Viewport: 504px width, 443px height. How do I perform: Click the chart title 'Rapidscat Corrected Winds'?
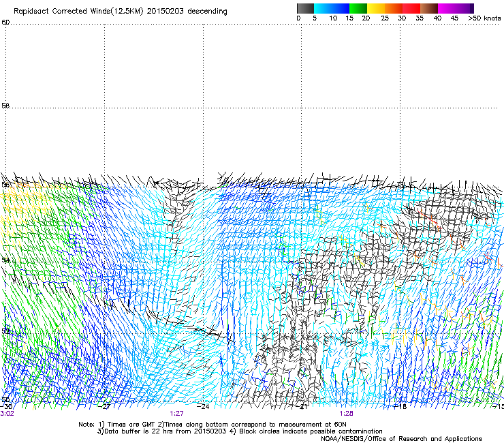click(x=62, y=12)
